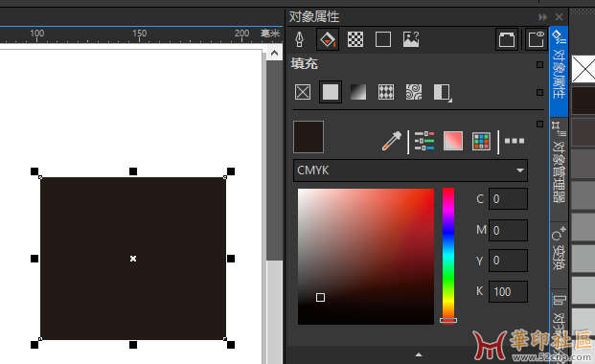595x364 pixels.
Task: Switch to color sliders view
Action: 424,141
